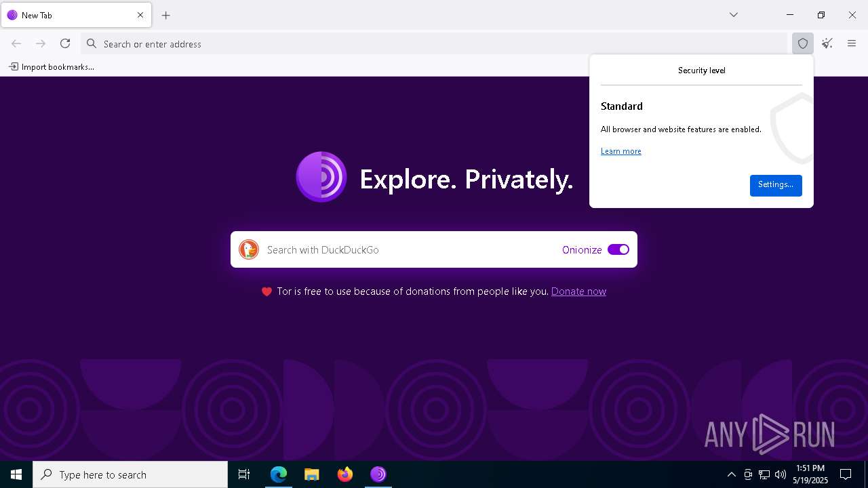The width and height of the screenshot is (868, 488).
Task: Click the red heart icon beside donation text
Action: [x=267, y=291]
